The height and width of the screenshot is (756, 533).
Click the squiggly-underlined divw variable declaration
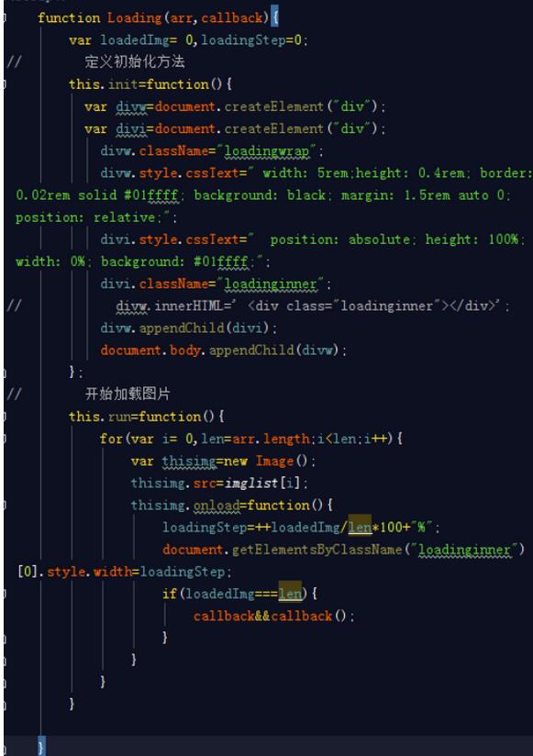pyautogui.click(x=131, y=106)
